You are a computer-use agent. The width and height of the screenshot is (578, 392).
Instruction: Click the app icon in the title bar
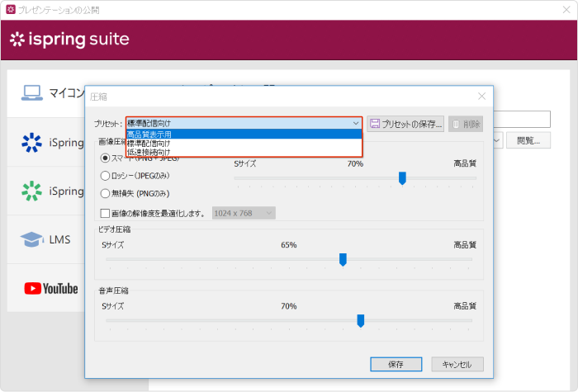pos(11,10)
